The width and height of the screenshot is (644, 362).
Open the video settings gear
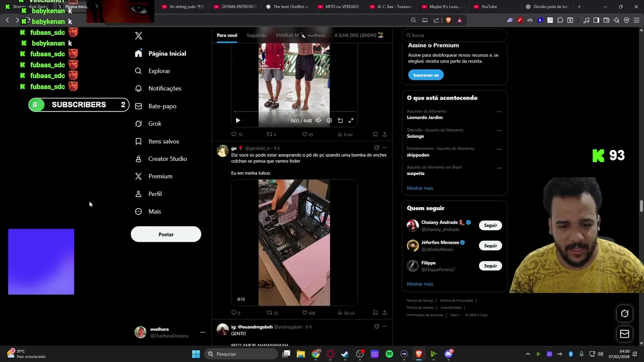(x=329, y=121)
